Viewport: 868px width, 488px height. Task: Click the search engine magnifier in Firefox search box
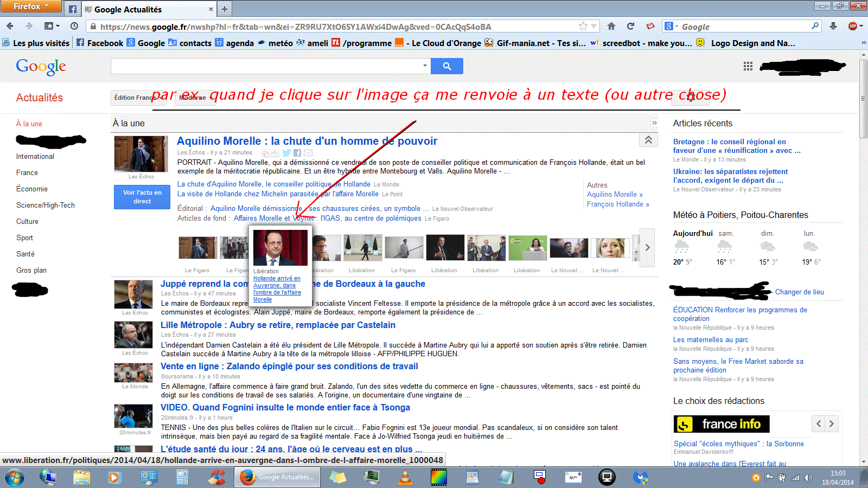(x=815, y=26)
